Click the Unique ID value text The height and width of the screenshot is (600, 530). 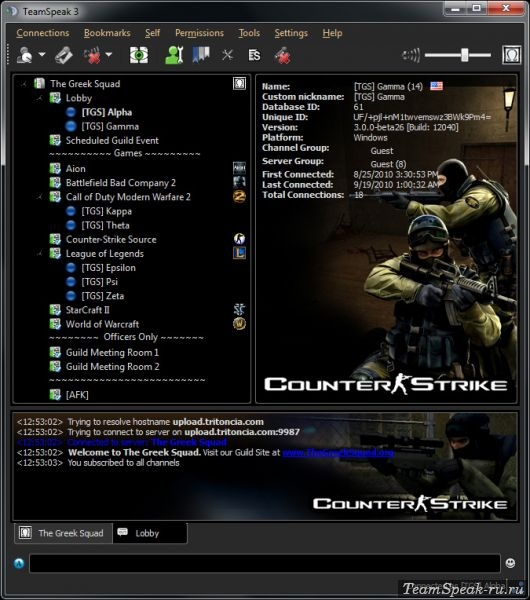tap(422, 117)
